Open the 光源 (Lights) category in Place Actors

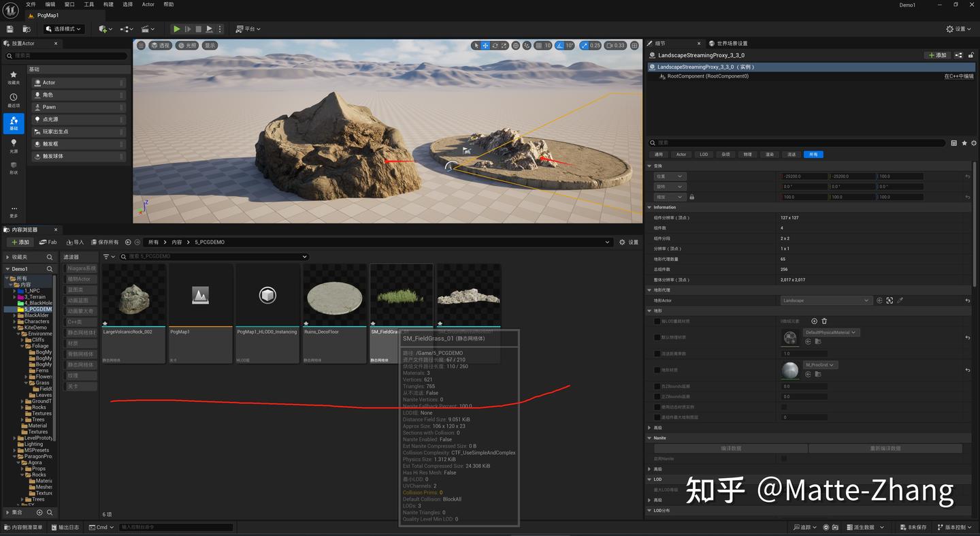14,145
